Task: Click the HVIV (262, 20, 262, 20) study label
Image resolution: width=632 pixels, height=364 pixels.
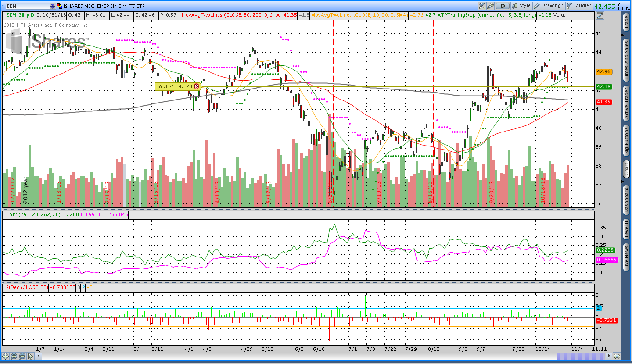Action: [x=33, y=214]
